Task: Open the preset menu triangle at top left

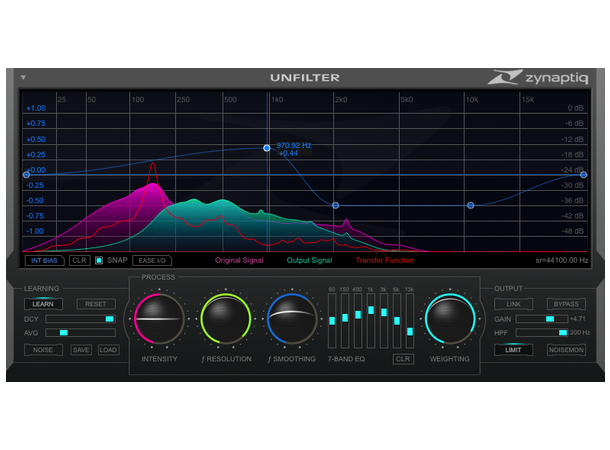Action: point(23,77)
